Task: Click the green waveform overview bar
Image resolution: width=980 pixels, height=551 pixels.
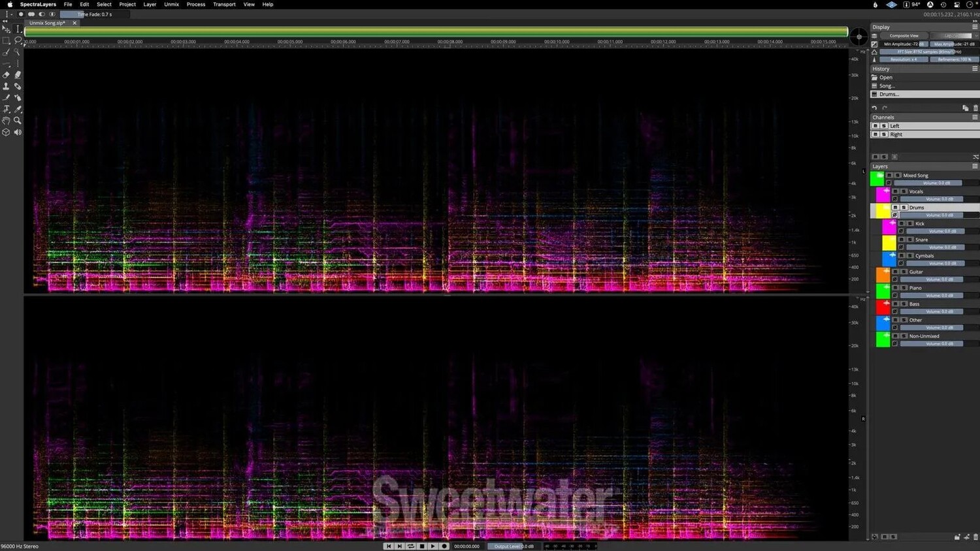Action: [x=436, y=31]
